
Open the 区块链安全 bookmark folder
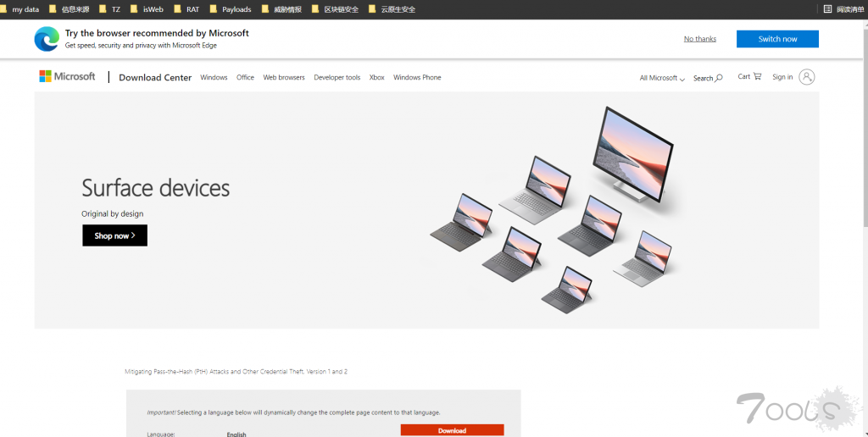pyautogui.click(x=335, y=9)
